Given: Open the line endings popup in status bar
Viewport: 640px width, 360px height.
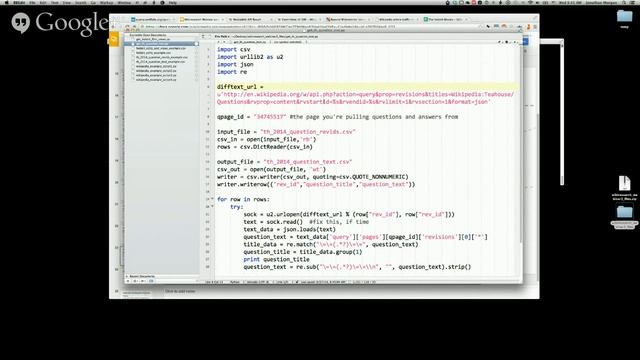Looking at the screenshot, I should click(282, 282).
